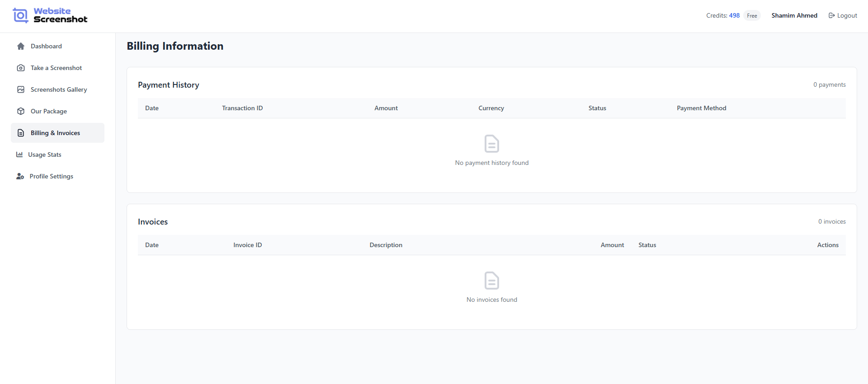Screen dimensions: 868x384
Task: Select Our Package in the sidebar
Action: [57, 111]
